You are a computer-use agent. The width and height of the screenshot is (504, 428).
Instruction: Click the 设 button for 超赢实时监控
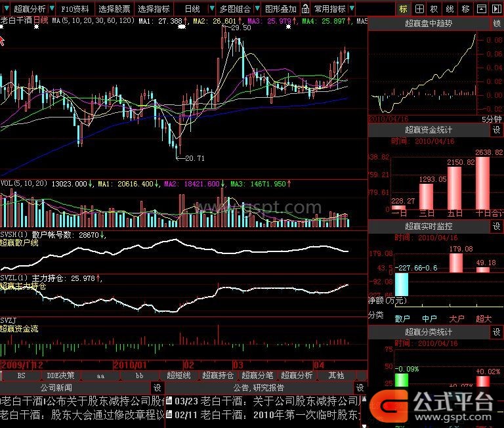(497, 226)
